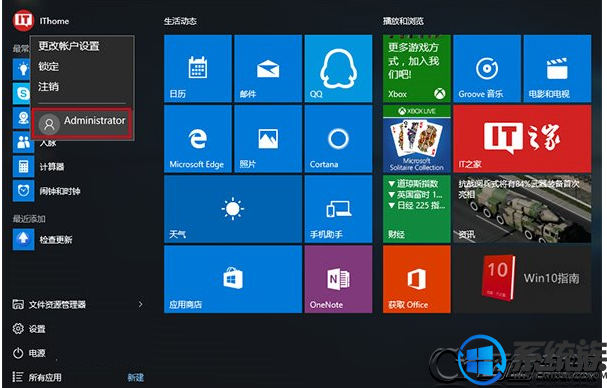Open the Weather tile (天气)
Image resolution: width=607 pixels, height=388 pixels.
click(233, 209)
